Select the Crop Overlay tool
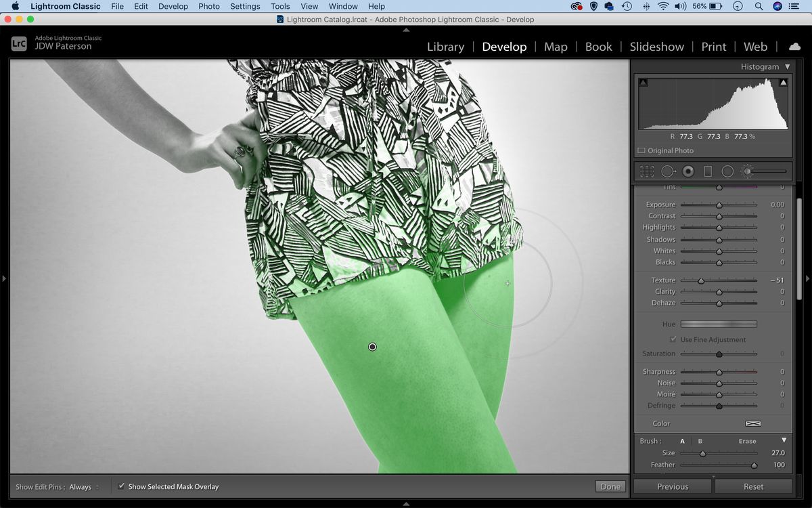The height and width of the screenshot is (508, 812). tap(648, 171)
